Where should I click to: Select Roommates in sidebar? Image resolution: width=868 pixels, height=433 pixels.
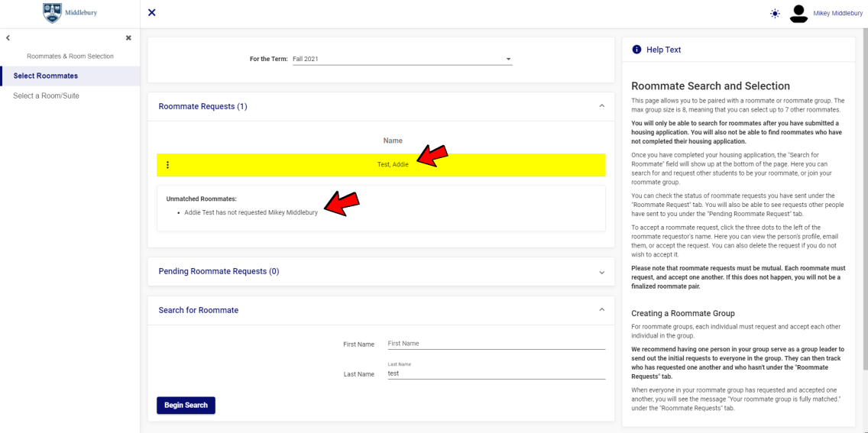click(46, 76)
